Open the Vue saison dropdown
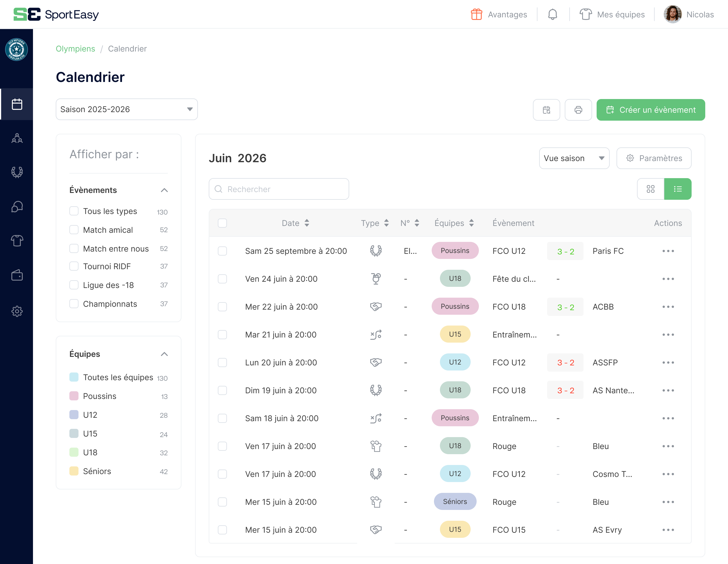728x564 pixels. click(574, 158)
